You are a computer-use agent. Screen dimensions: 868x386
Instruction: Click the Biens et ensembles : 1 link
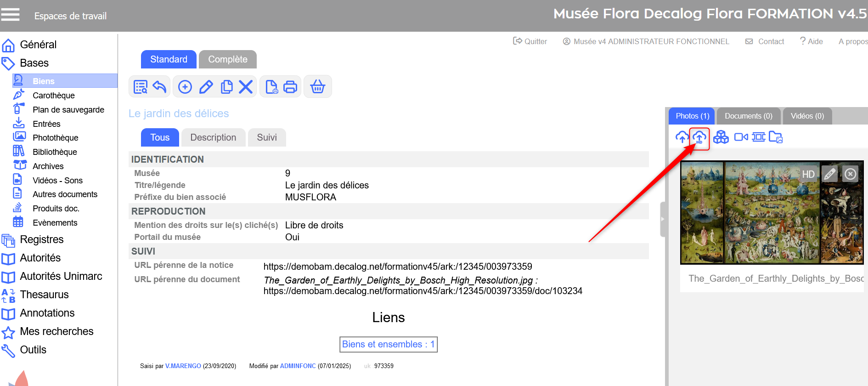click(388, 344)
